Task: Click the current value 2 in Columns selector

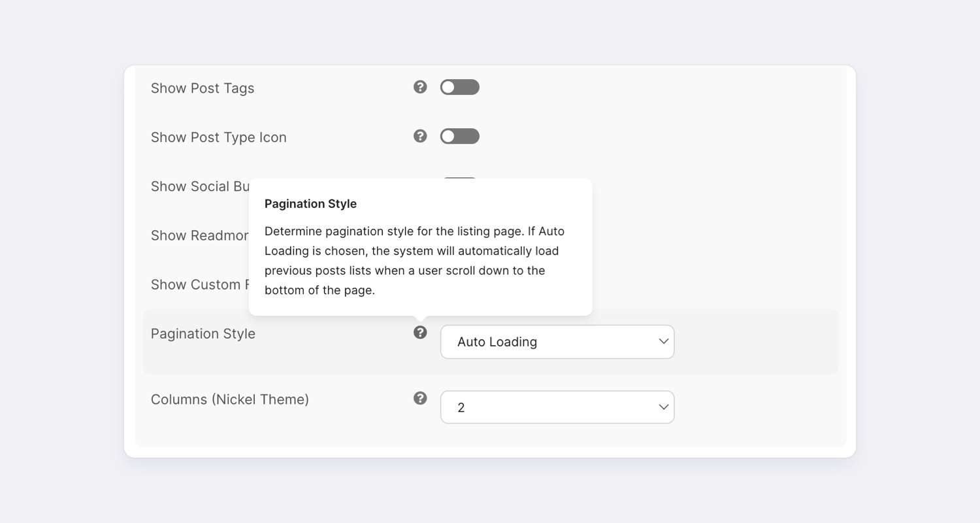Action: point(462,407)
